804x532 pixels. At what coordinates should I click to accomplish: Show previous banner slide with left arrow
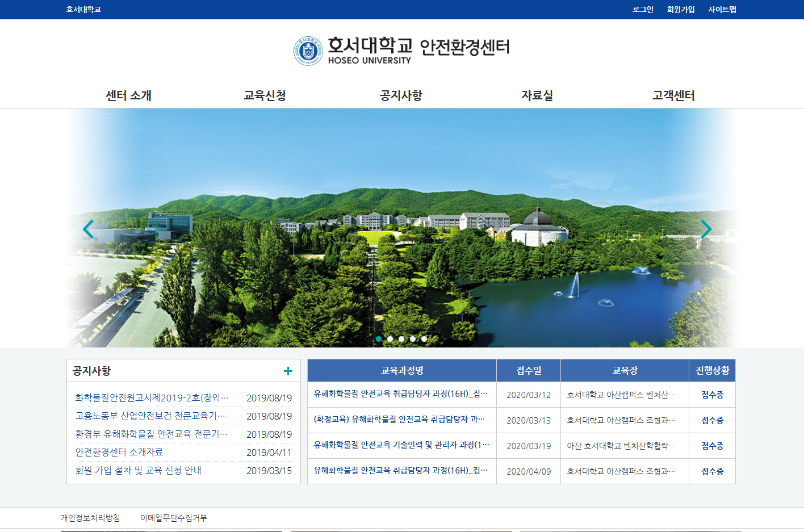(88, 229)
